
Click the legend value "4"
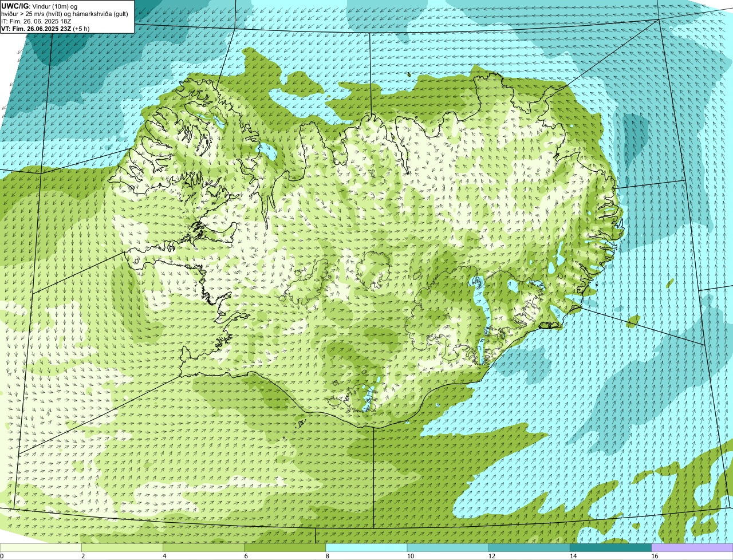(x=164, y=556)
